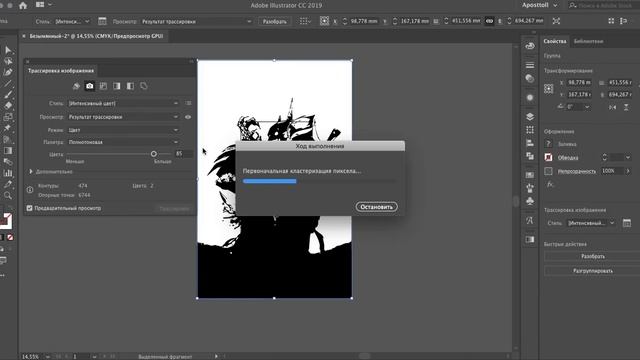Viewport: 640px width, 360px height.
Task: Expand the Дополнительно section
Action: (31, 171)
